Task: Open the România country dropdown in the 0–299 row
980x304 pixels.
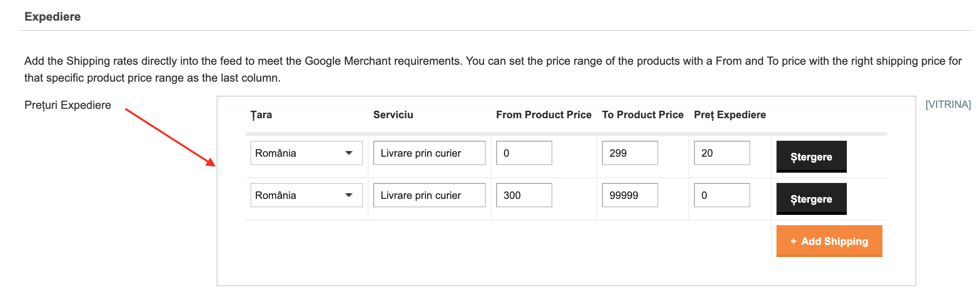Action: coord(306,153)
